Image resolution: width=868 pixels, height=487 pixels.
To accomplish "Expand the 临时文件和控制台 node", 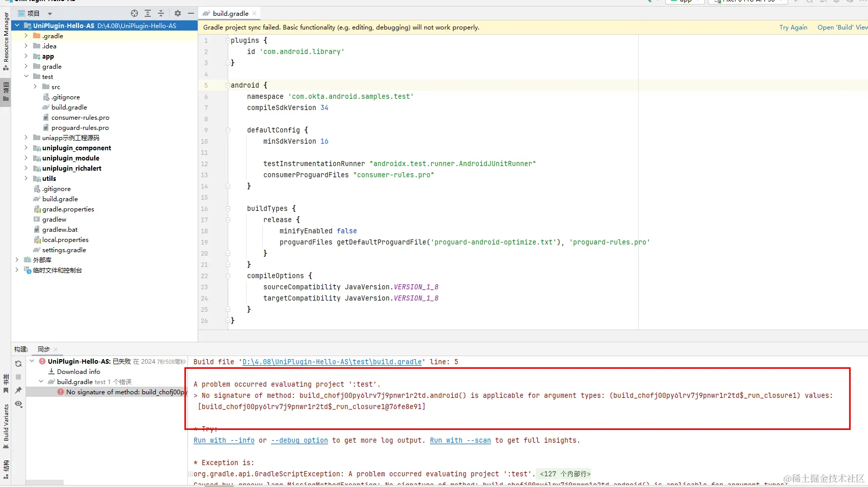I will pyautogui.click(x=17, y=270).
